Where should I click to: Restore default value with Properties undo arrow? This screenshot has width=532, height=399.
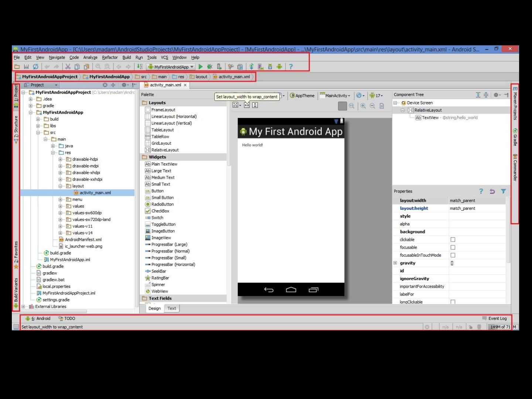(492, 191)
